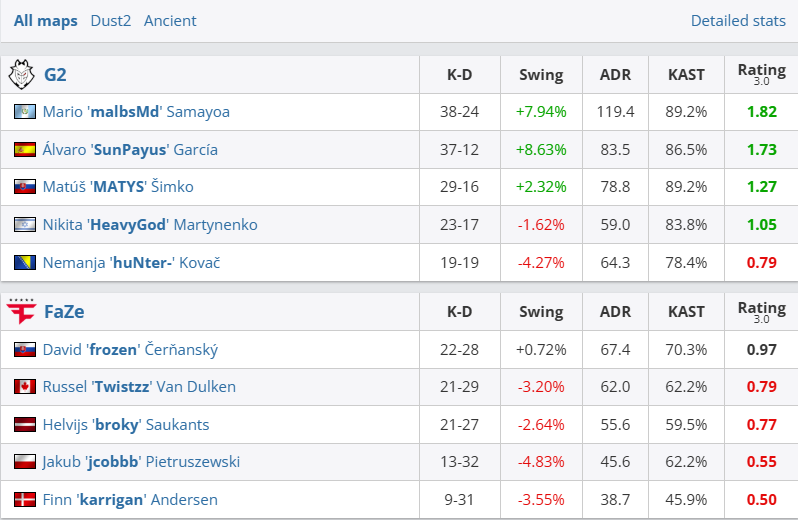Click the Danish flag next to karrigan

pyautogui.click(x=25, y=500)
